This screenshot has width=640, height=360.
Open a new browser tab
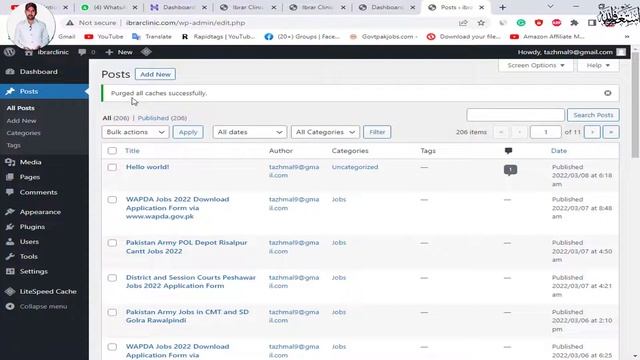point(502,7)
